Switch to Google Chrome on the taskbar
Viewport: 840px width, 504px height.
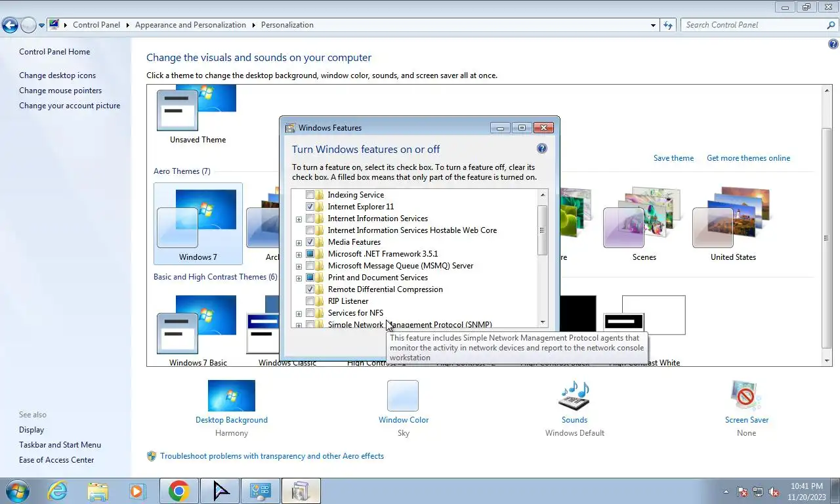click(x=178, y=491)
